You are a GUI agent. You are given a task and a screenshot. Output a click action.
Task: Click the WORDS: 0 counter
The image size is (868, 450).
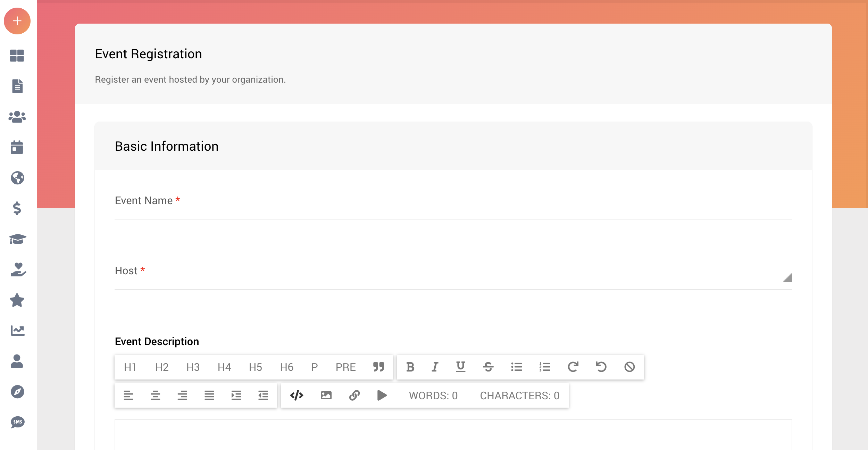433,395
